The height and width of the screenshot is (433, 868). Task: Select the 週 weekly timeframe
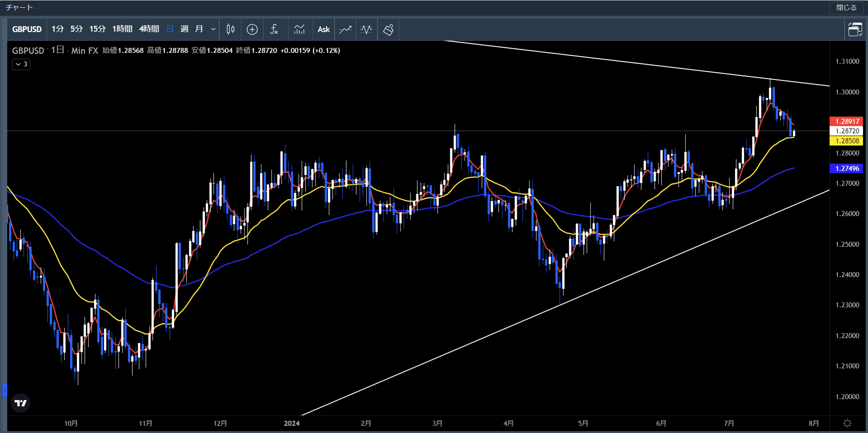pyautogui.click(x=184, y=29)
